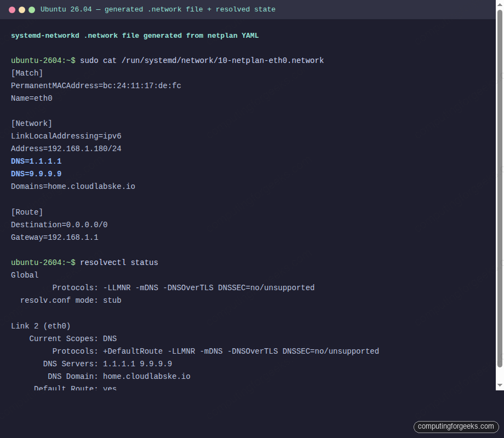Select the Address=192.168.1.180/24 line

tap(66, 148)
